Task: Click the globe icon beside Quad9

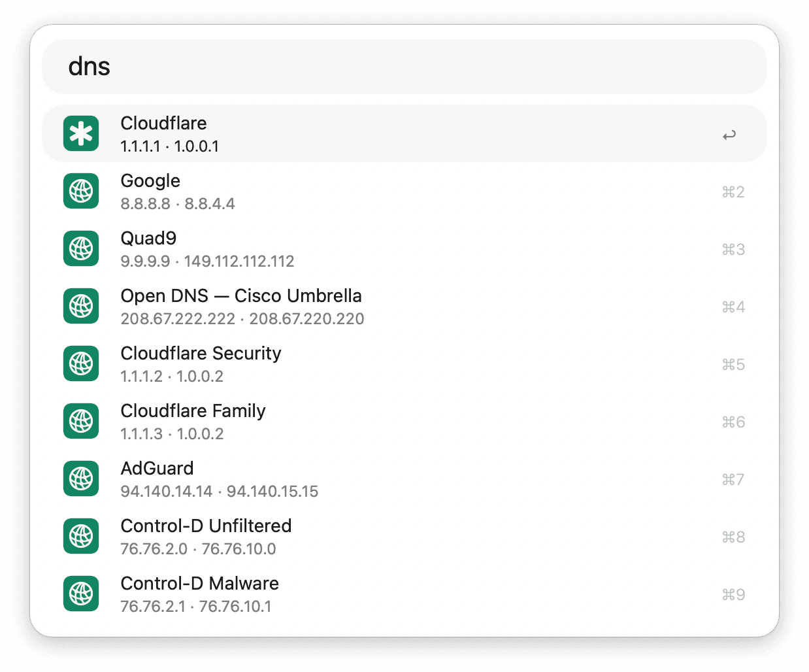Action: [x=81, y=249]
